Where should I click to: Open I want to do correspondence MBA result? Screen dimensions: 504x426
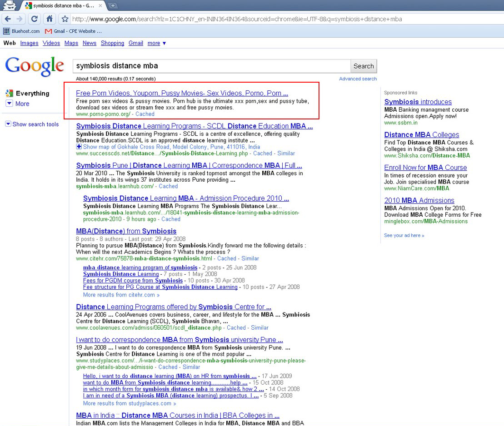pos(180,340)
